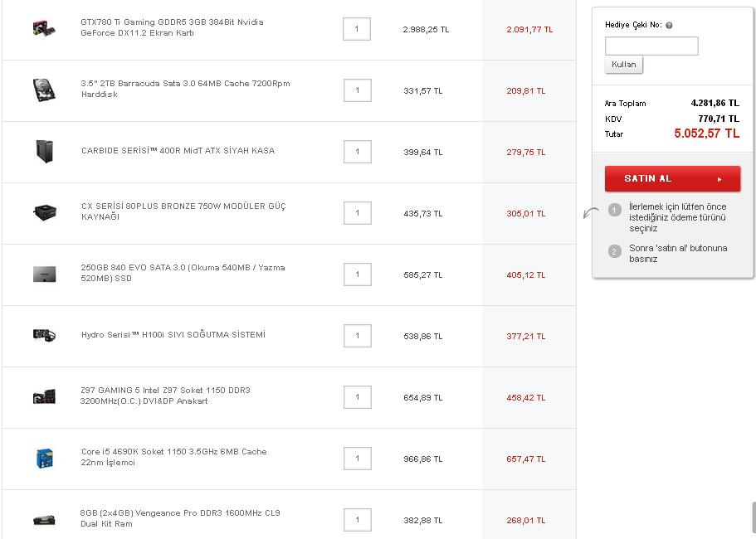756x539 pixels.
Task: Click the Barracuda hard disk product image
Action: coord(44,90)
